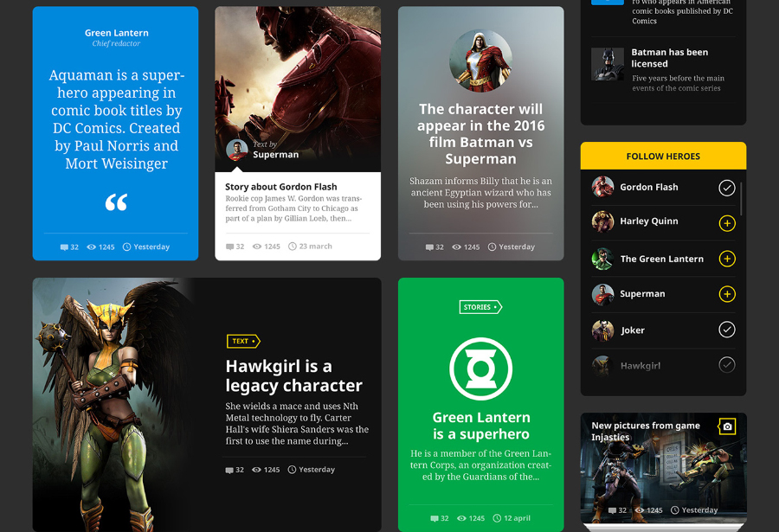The width and height of the screenshot is (779, 532).
Task: Open Green Lantern is a superhero headline
Action: [x=481, y=426]
